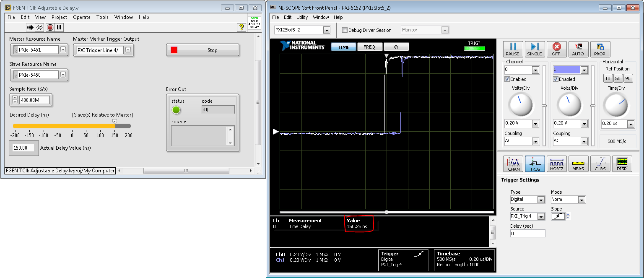
Task: Switch to the FREQ display tab
Action: click(x=369, y=47)
